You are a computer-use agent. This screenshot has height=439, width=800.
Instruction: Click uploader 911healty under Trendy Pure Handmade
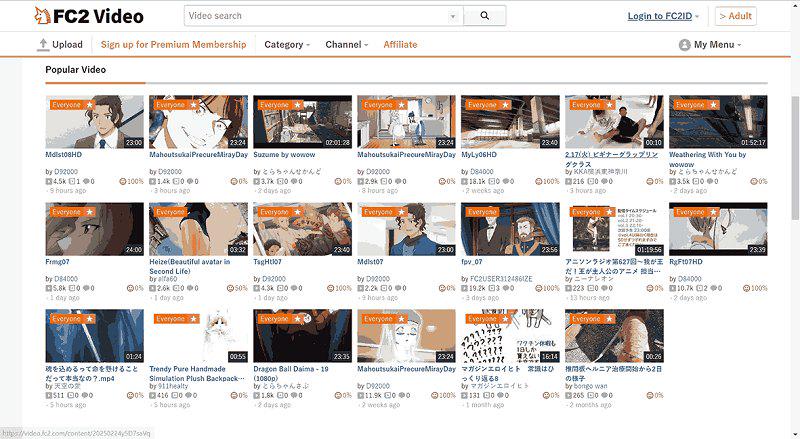coord(172,386)
